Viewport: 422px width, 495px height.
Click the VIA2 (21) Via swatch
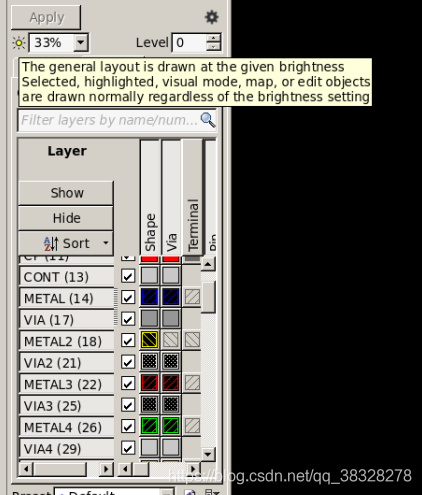point(171,361)
